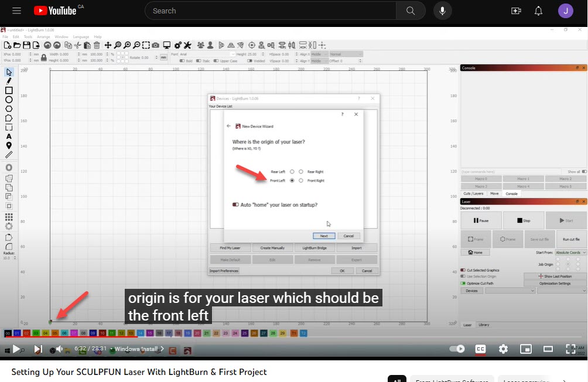Select the blue 01 layer color swatch

(x=17, y=333)
